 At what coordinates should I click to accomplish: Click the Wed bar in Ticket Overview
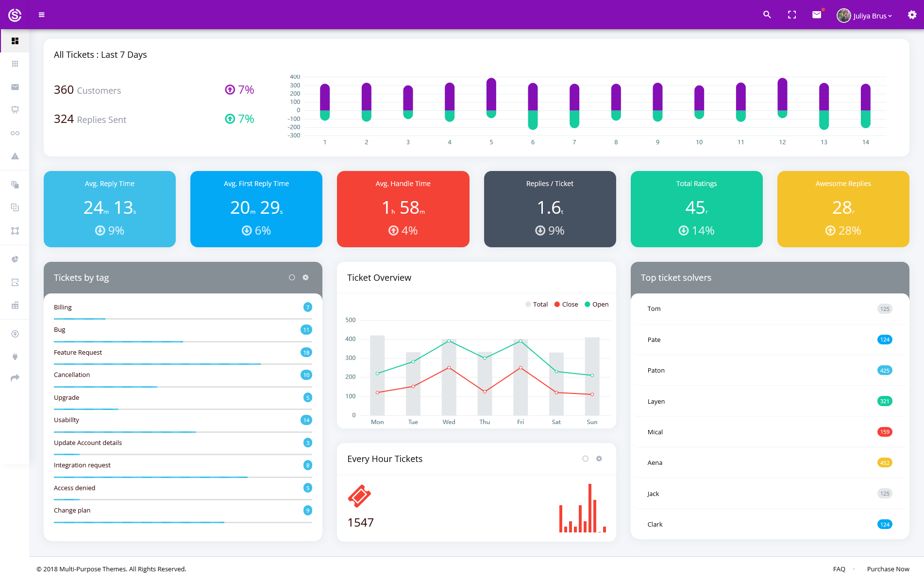[449, 377]
